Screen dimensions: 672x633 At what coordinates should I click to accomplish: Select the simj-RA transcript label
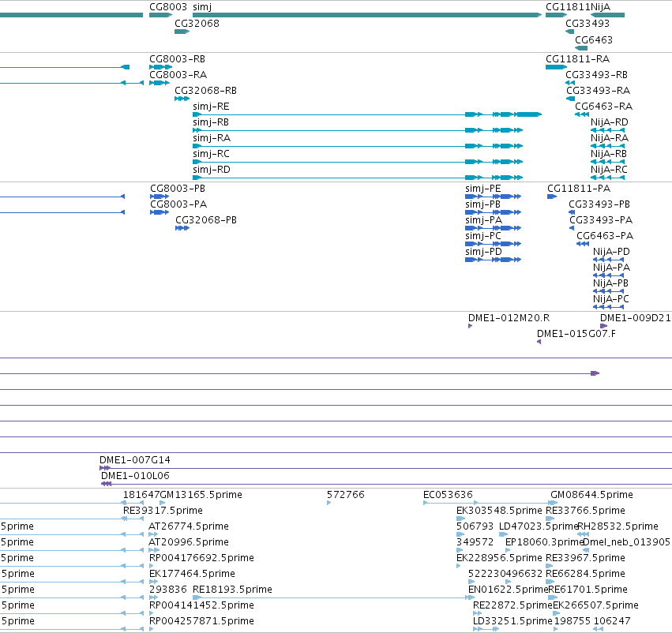(x=212, y=138)
